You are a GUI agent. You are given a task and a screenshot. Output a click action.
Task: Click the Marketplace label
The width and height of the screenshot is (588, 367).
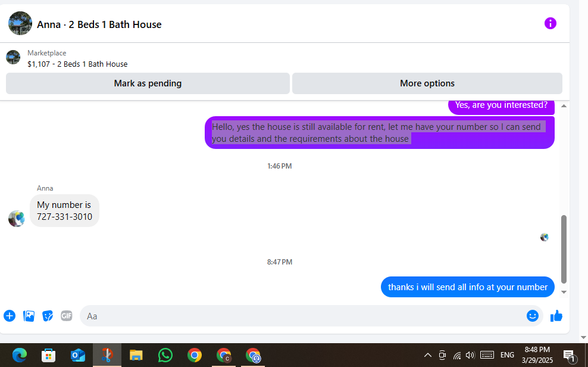(x=47, y=53)
